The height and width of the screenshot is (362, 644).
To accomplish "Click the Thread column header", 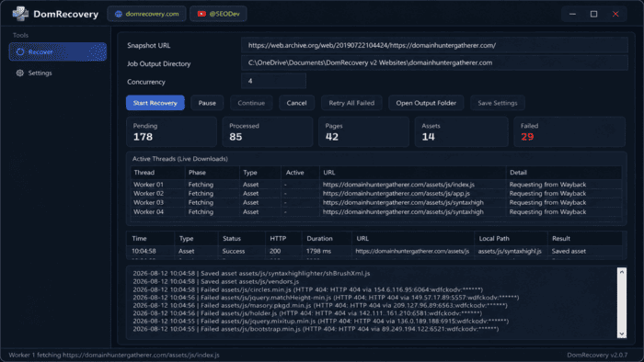I will [x=157, y=173].
